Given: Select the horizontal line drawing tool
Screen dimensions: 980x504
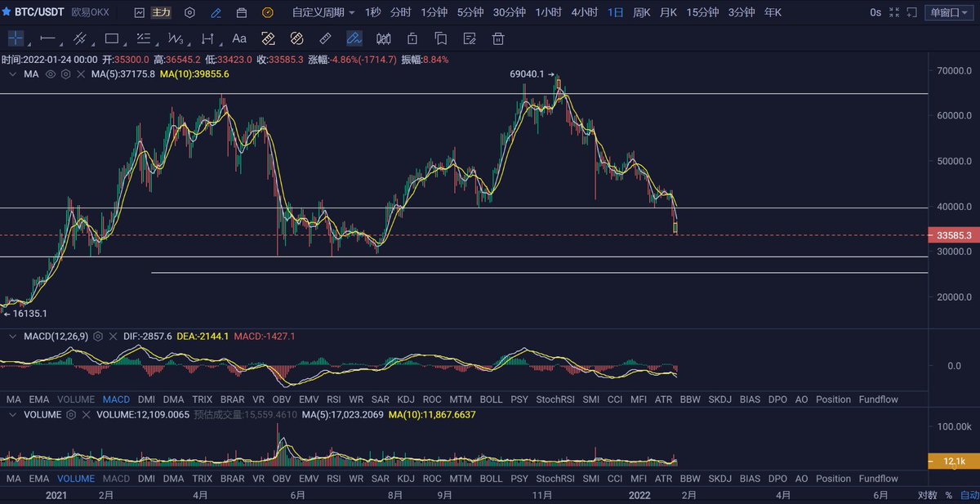Looking at the screenshot, I should pyautogui.click(x=48, y=38).
